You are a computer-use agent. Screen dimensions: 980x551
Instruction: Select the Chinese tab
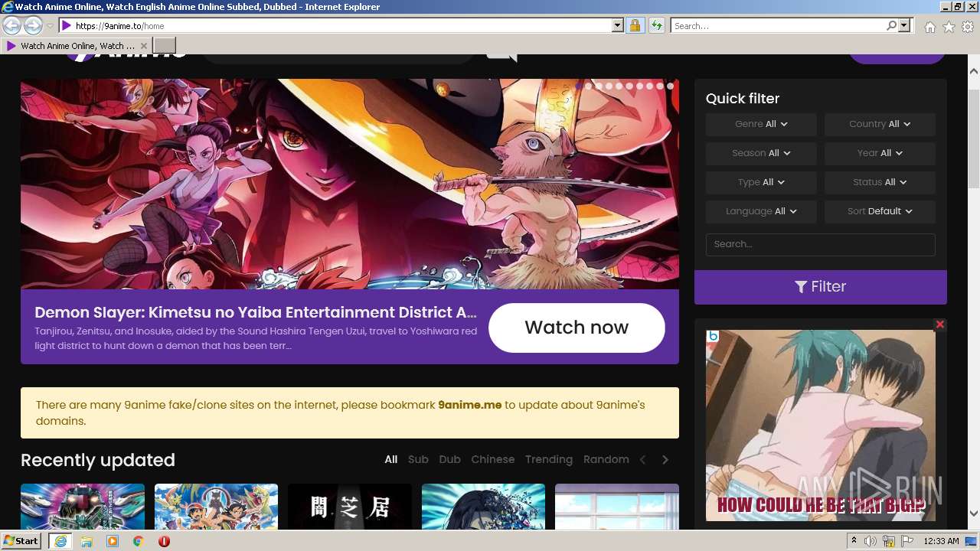pos(493,459)
